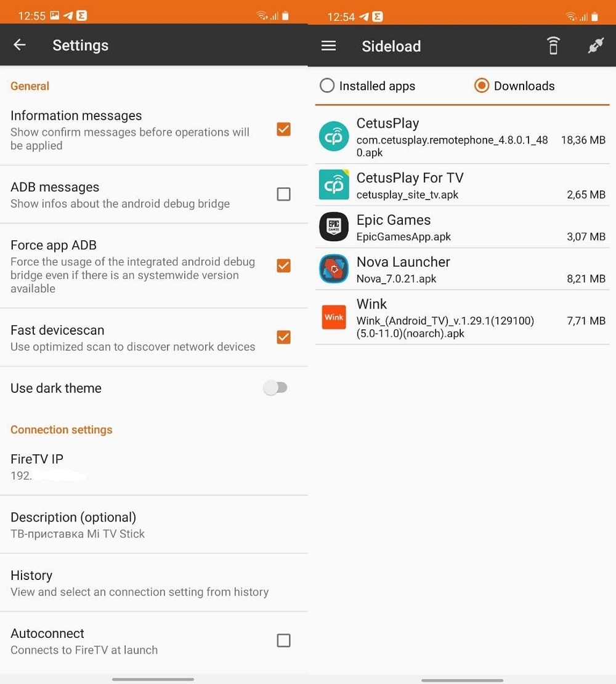Tap the Wi-Fi icon in Sideload status bar

click(x=570, y=17)
